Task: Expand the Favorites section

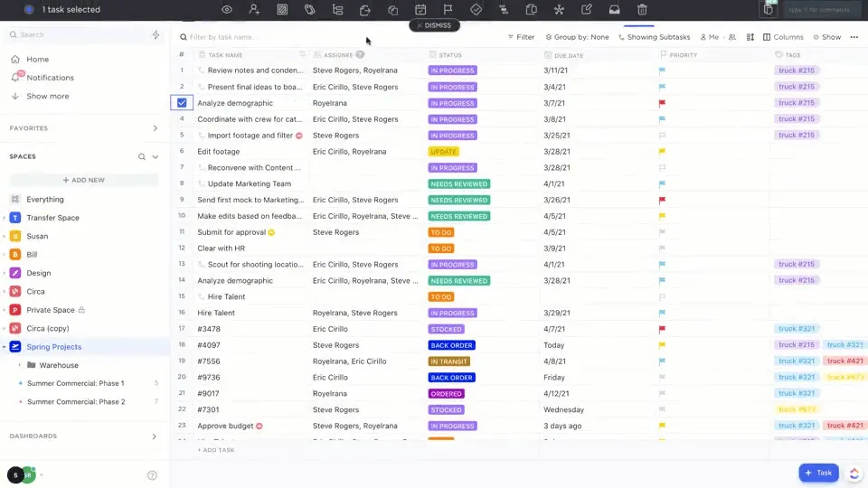Action: pos(155,128)
